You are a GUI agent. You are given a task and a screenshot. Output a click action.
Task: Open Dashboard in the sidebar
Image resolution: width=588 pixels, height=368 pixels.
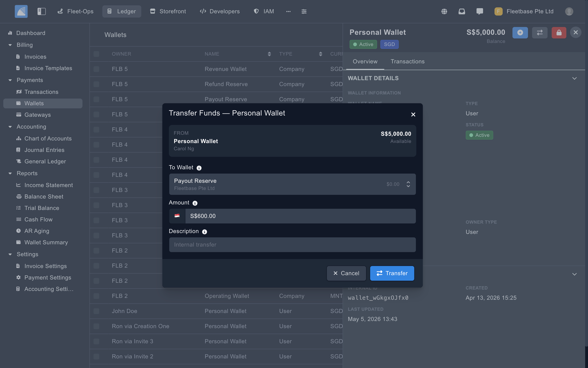coord(31,33)
